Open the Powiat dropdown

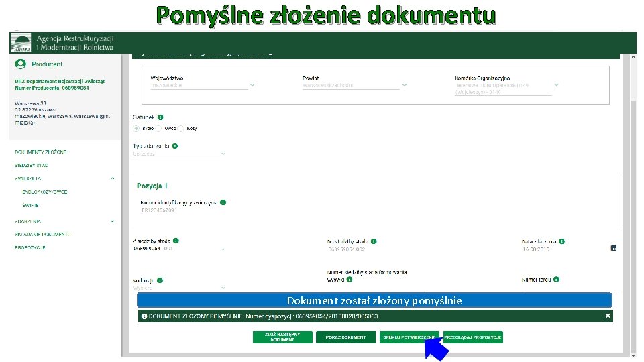pos(354,85)
